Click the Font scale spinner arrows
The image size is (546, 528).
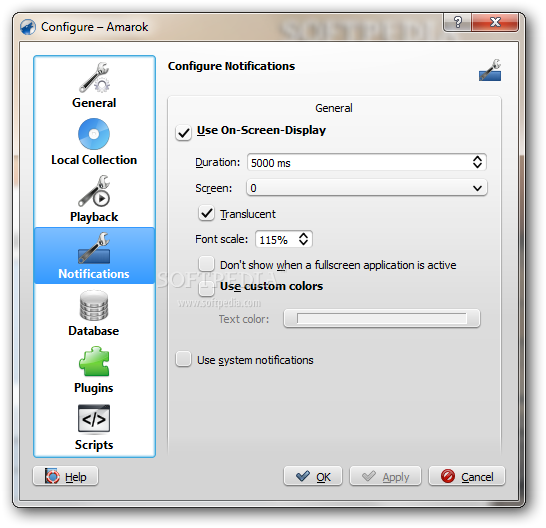point(303,239)
